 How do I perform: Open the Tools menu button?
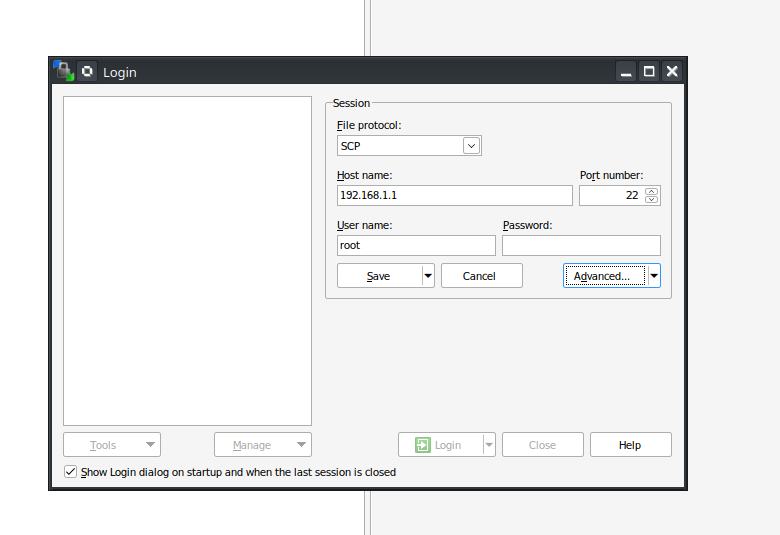(x=111, y=445)
